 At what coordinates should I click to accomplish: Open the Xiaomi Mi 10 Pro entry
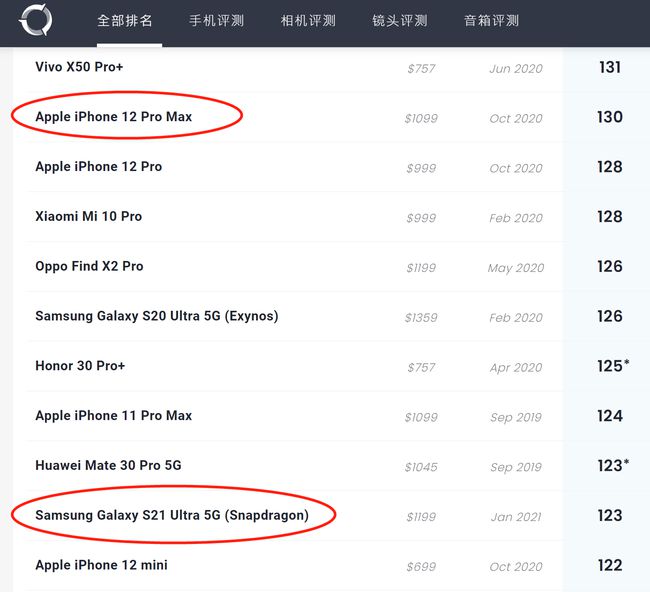pyautogui.click(x=88, y=216)
